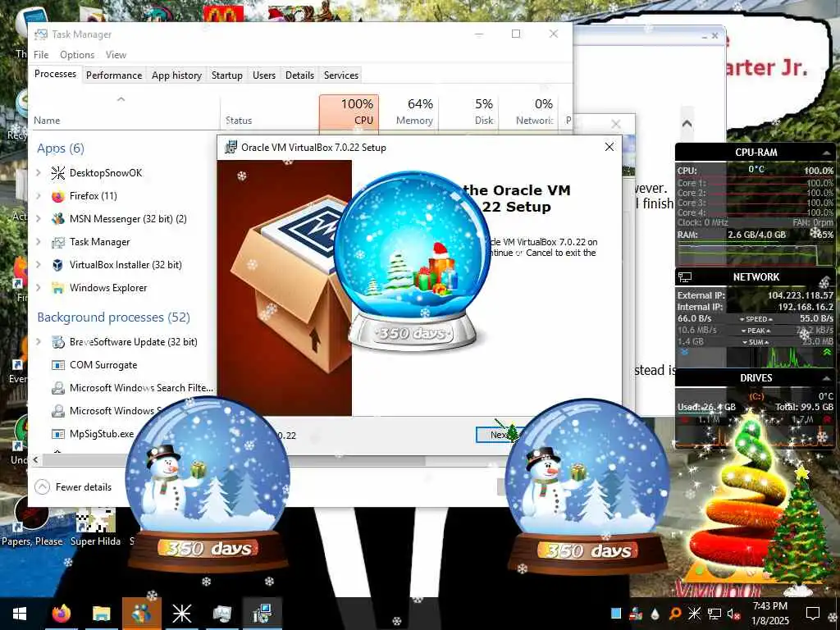This screenshot has width=840, height=630.
Task: Click the VirtualBox Installer icon in process list
Action: [x=58, y=265]
